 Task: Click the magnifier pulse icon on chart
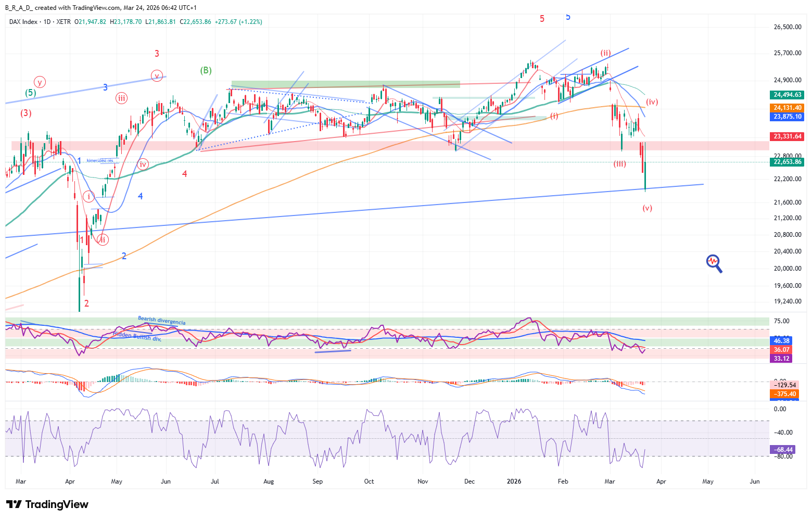(714, 263)
